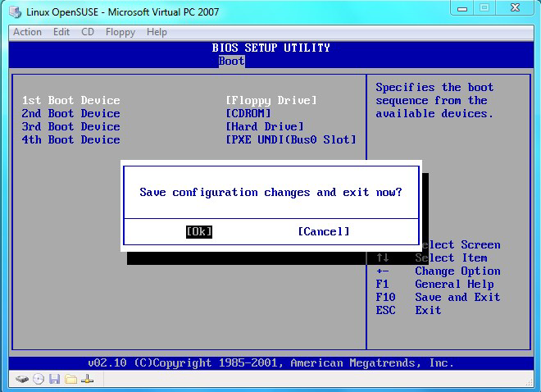Click the window resize grip corner
541x392 pixels.
point(530,381)
